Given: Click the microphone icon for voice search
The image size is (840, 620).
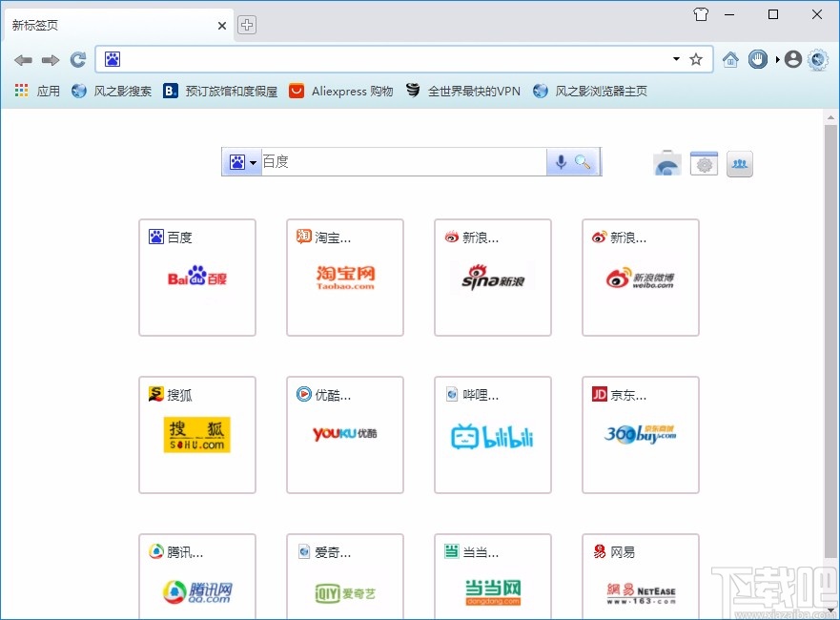Looking at the screenshot, I should click(561, 161).
